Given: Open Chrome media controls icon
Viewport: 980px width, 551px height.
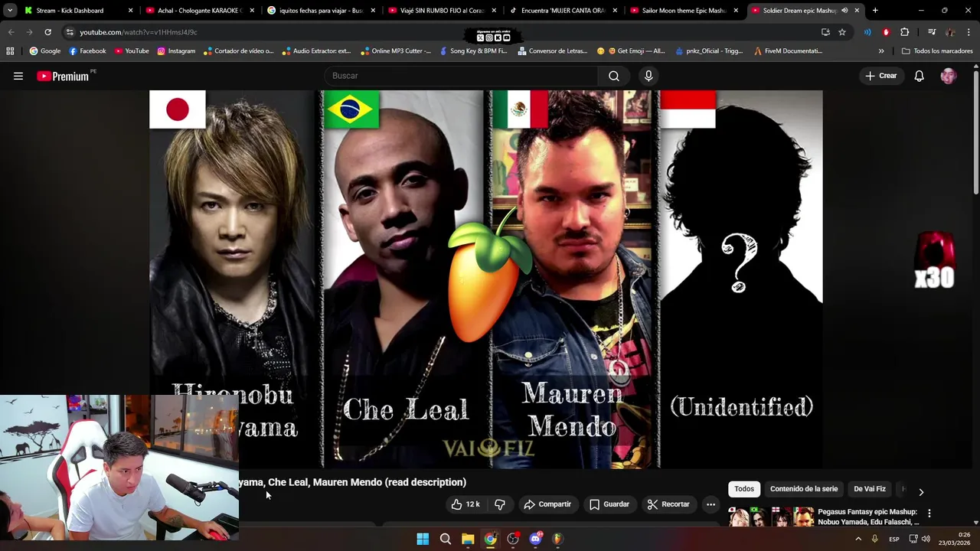Looking at the screenshot, I should point(932,32).
